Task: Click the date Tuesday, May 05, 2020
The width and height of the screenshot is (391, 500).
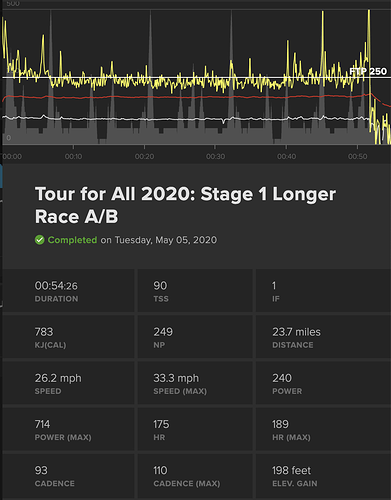Action: [x=166, y=240]
